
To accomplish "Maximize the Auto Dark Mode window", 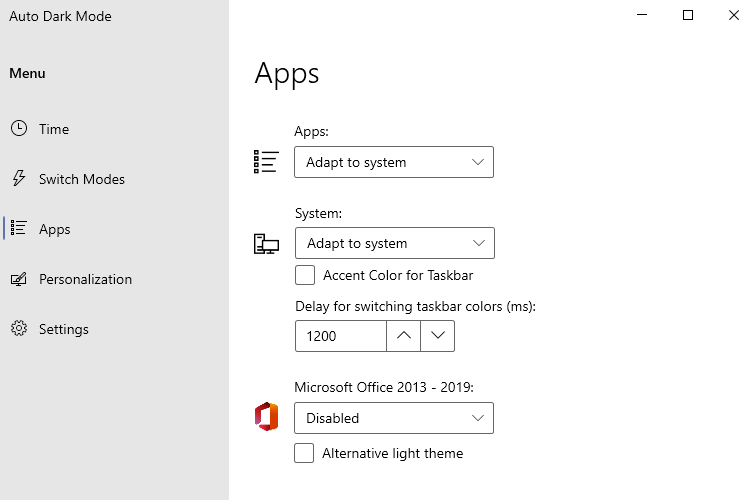I will point(688,15).
